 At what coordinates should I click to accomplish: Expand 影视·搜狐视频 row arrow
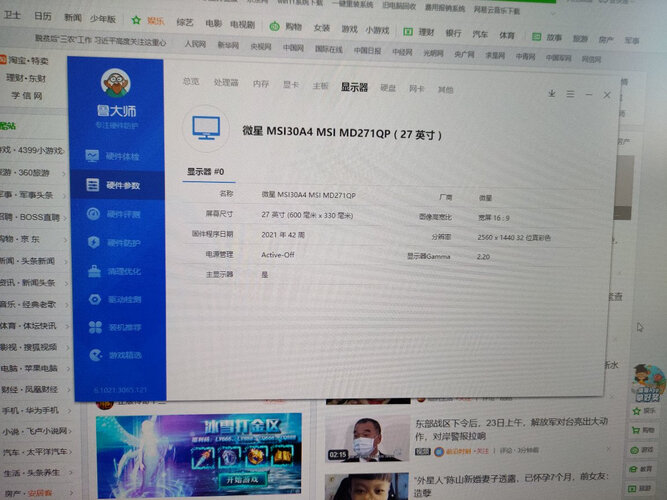tap(68, 348)
